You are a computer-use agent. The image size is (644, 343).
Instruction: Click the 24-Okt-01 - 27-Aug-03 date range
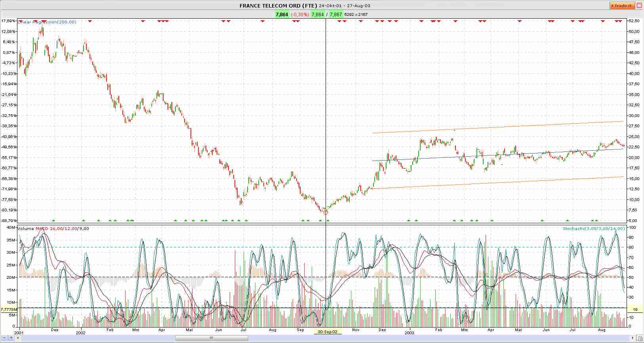pyautogui.click(x=345, y=6)
